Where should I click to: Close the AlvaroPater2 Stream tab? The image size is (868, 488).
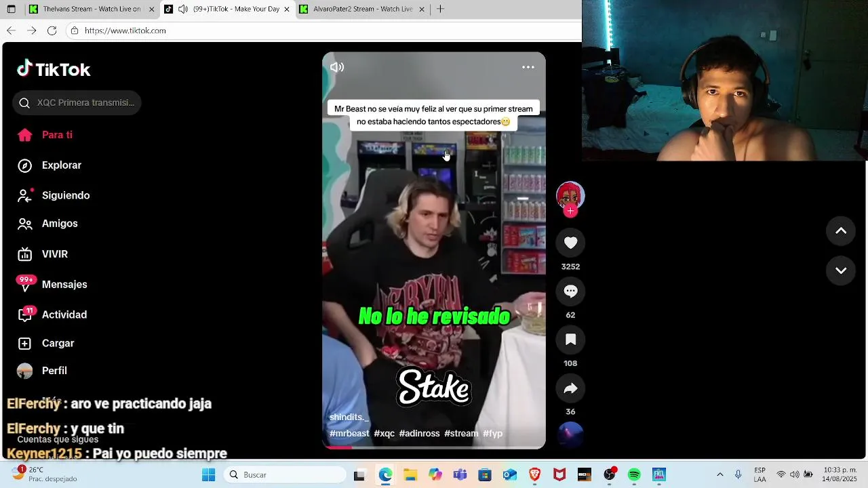[x=422, y=9]
